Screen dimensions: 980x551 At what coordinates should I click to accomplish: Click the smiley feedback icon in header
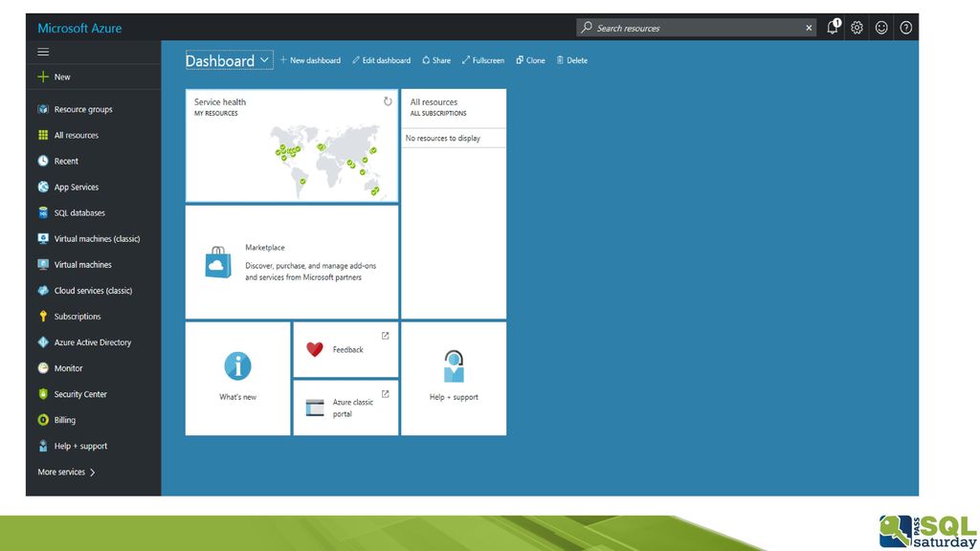881,28
